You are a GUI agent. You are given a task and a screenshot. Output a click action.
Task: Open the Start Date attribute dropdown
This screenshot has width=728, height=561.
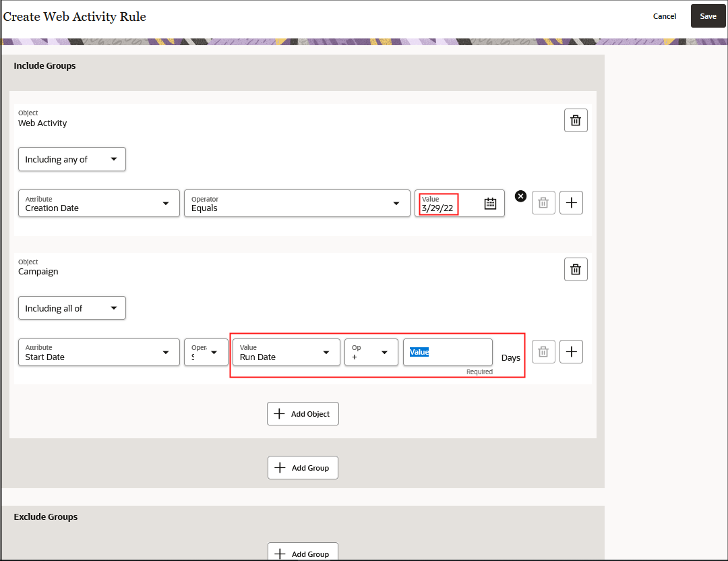click(x=99, y=353)
